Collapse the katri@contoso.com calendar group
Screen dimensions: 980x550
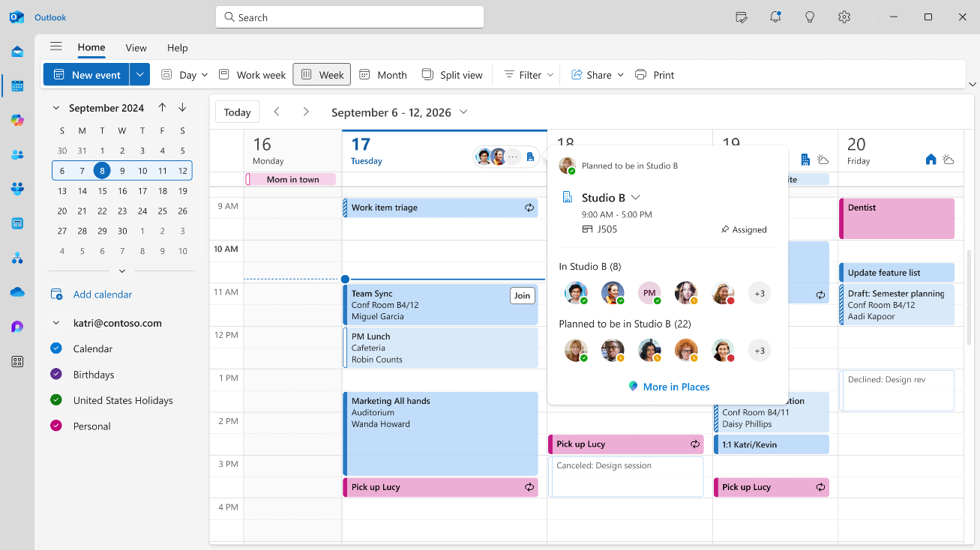click(x=55, y=324)
